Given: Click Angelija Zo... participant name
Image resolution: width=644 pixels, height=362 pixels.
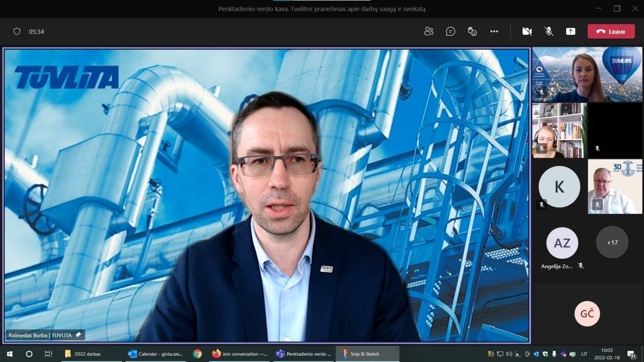Looking at the screenshot, I should point(557,266).
